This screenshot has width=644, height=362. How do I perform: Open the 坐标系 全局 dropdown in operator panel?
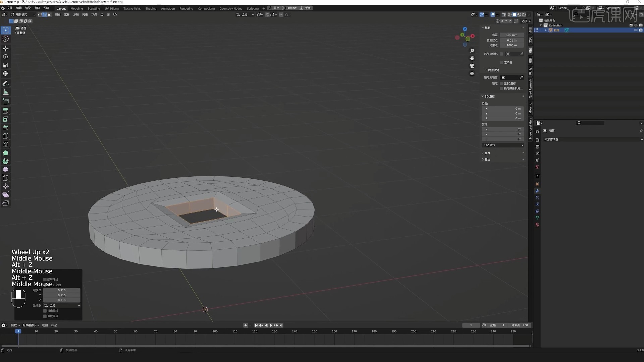(x=62, y=306)
